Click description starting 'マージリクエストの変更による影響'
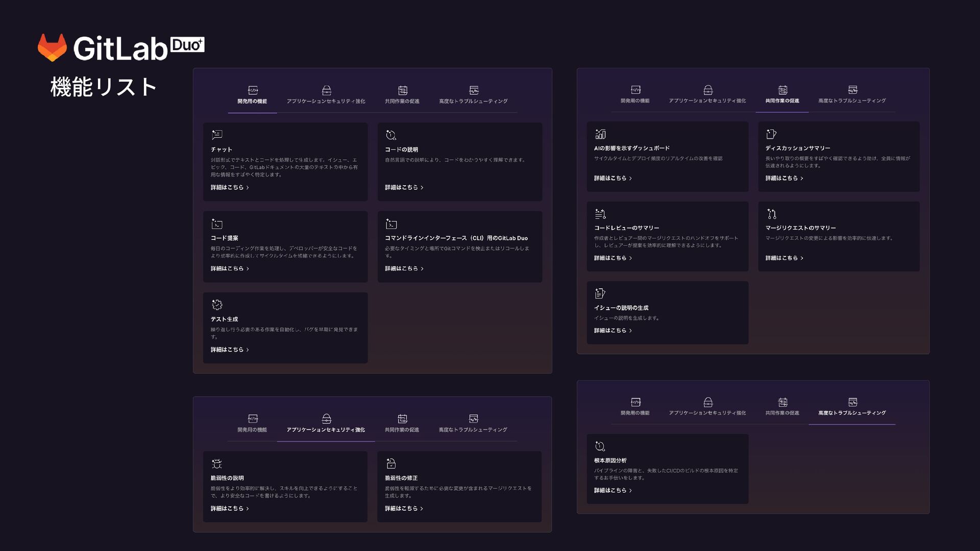This screenshot has height=551, width=980. (x=829, y=238)
